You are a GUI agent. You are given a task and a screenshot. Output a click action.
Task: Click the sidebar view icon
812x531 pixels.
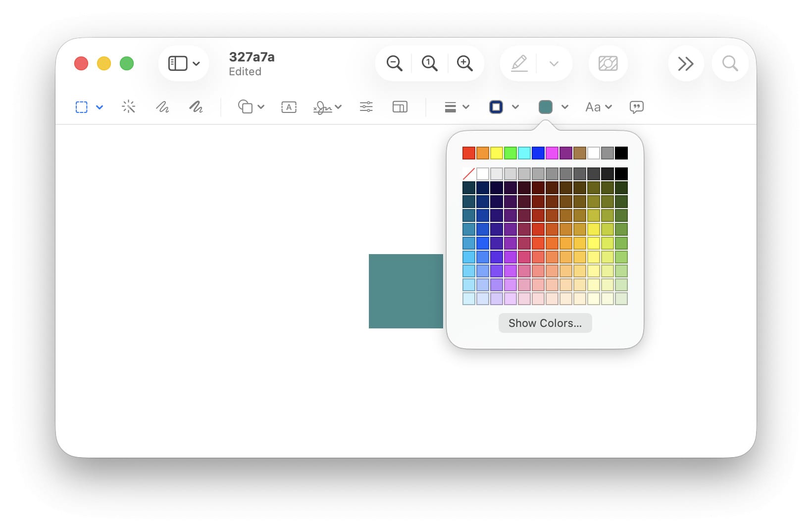coord(178,63)
